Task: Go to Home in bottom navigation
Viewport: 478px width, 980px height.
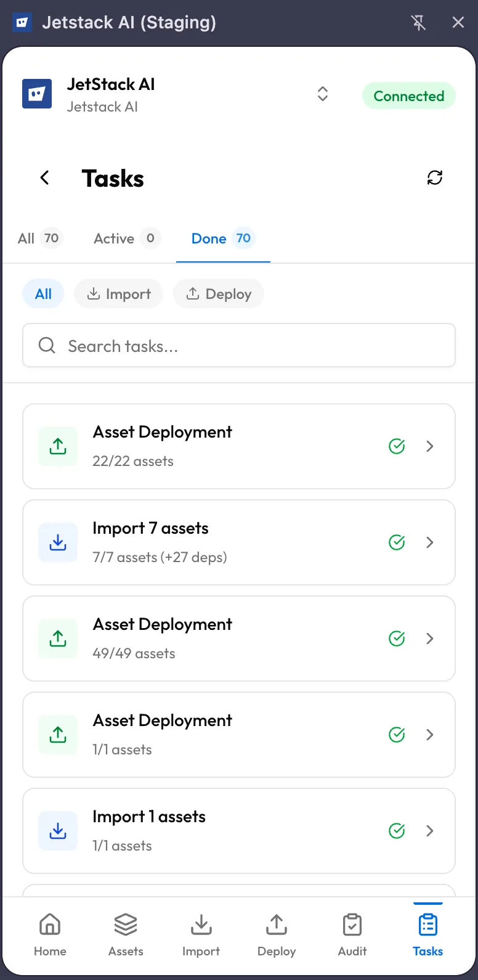Action: (x=50, y=935)
